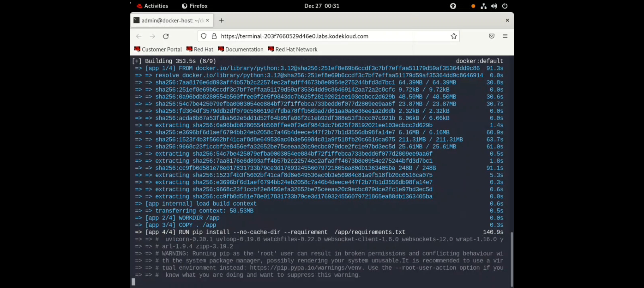Click the '140.9s' timing value
644x288 pixels.
point(493,232)
